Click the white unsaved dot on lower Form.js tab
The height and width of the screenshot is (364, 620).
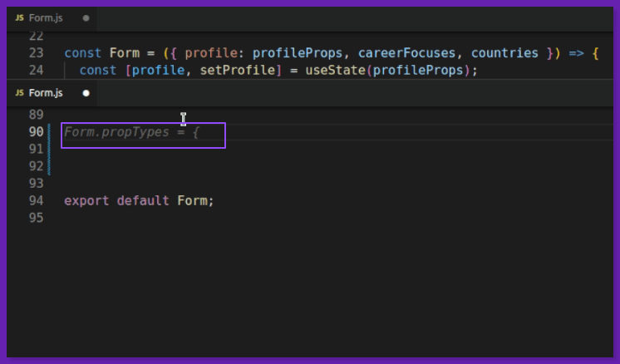(86, 93)
